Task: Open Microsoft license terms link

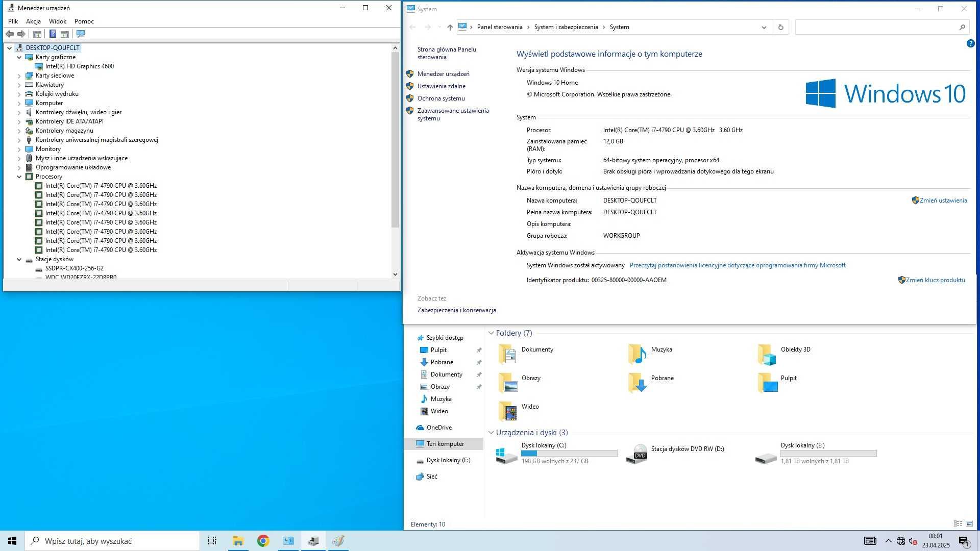Action: [x=738, y=265]
